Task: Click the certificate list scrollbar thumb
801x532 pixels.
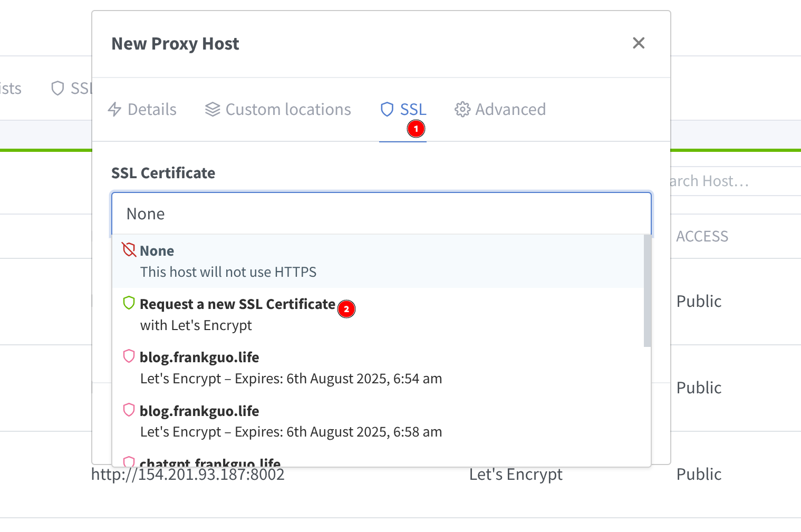Action: tap(647, 291)
